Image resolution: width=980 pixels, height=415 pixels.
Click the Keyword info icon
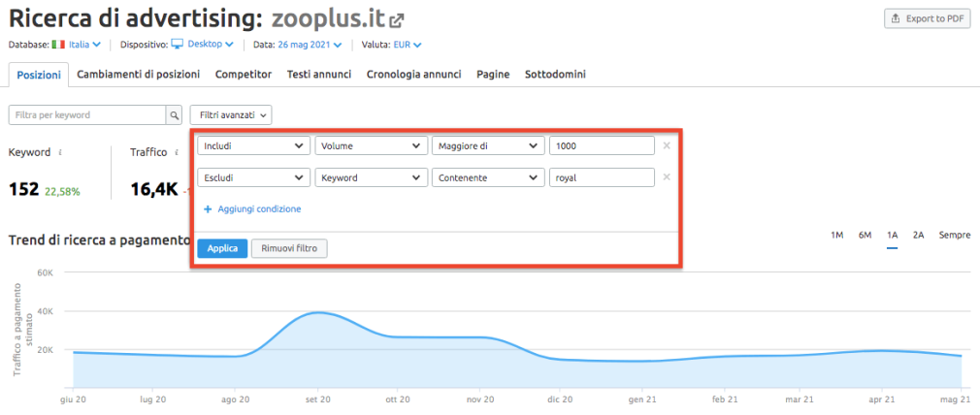[62, 152]
